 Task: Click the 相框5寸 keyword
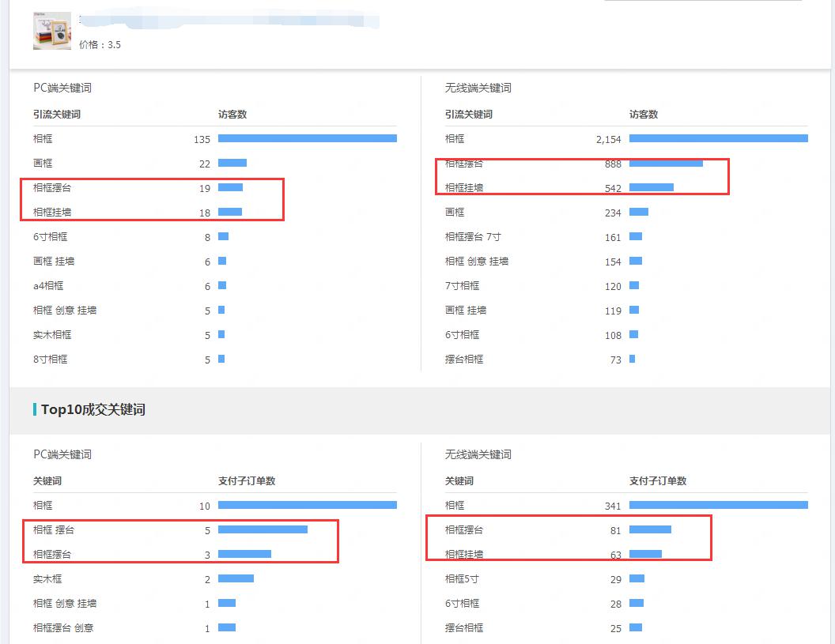462,578
